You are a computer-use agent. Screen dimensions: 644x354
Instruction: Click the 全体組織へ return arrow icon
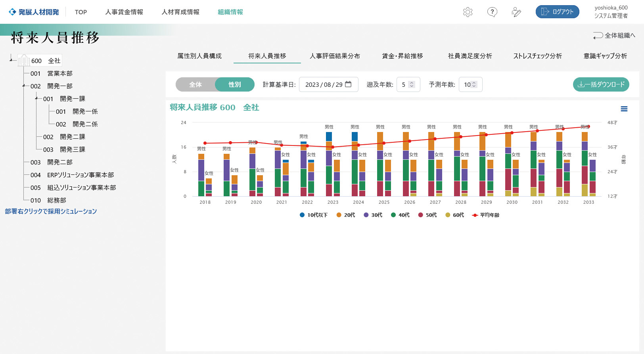[598, 36]
